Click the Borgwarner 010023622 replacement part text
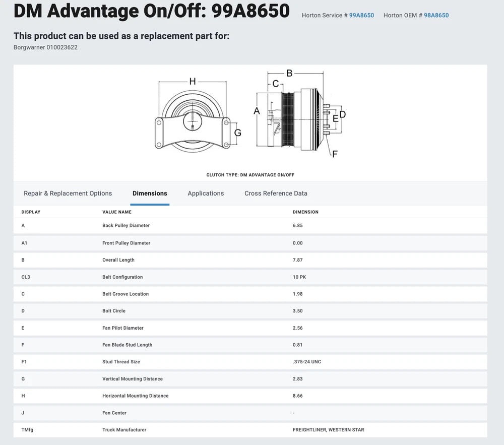Image resolution: width=504 pixels, height=445 pixels. [x=45, y=47]
